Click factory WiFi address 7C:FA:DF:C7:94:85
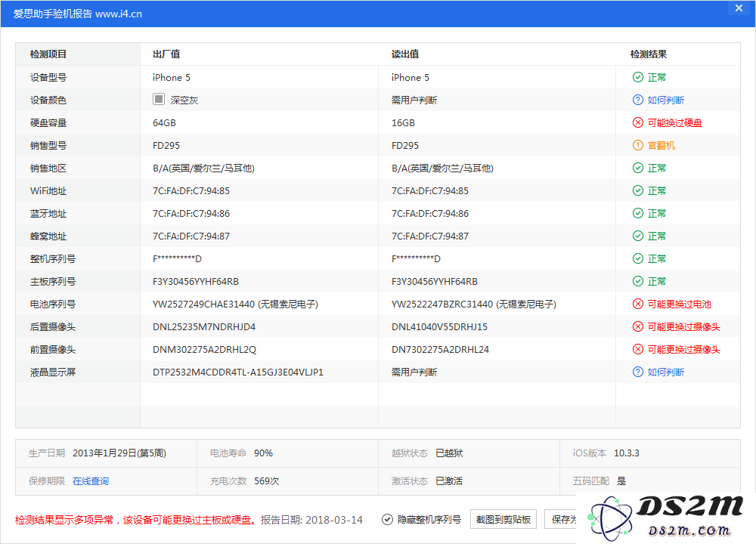The width and height of the screenshot is (756, 544). 191,191
